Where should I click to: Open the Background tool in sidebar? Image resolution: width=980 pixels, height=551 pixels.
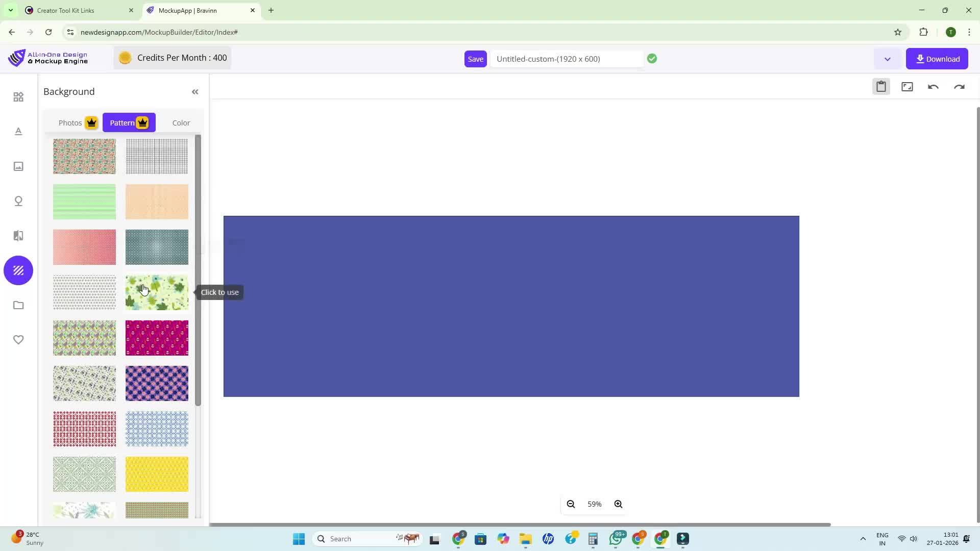point(18,270)
